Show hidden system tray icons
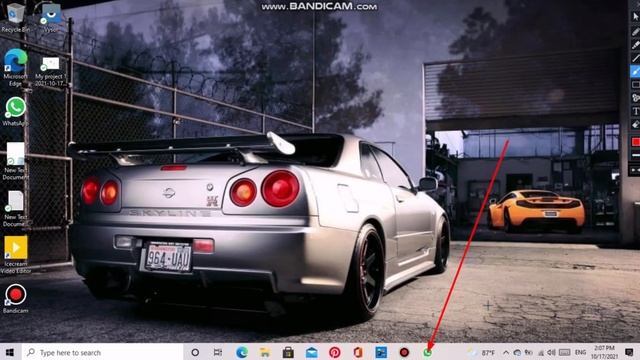 pyautogui.click(x=506, y=352)
